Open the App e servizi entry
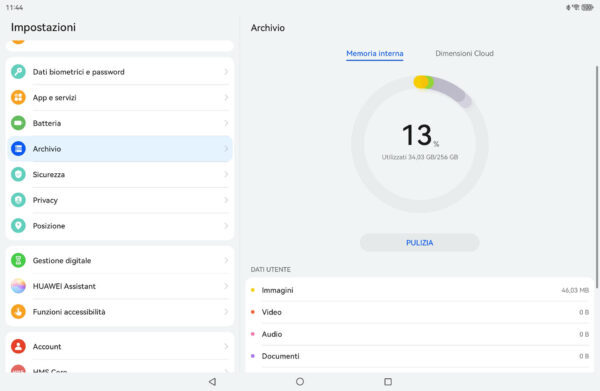 [120, 97]
